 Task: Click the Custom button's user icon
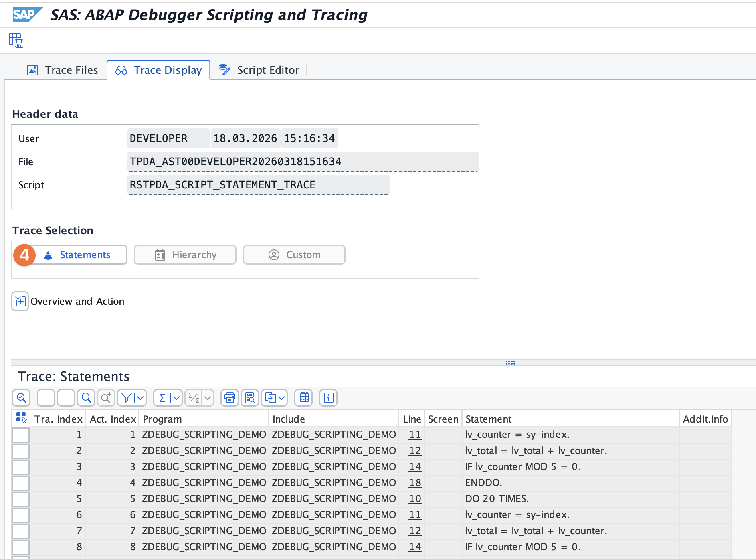click(274, 255)
